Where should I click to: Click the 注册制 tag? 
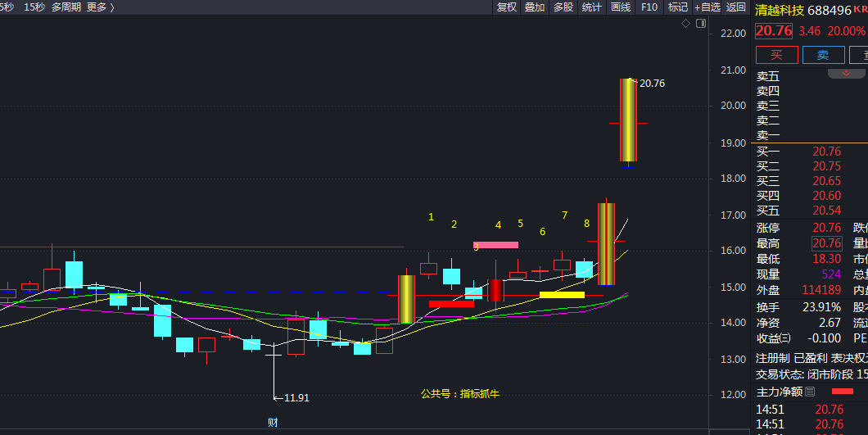point(773,359)
